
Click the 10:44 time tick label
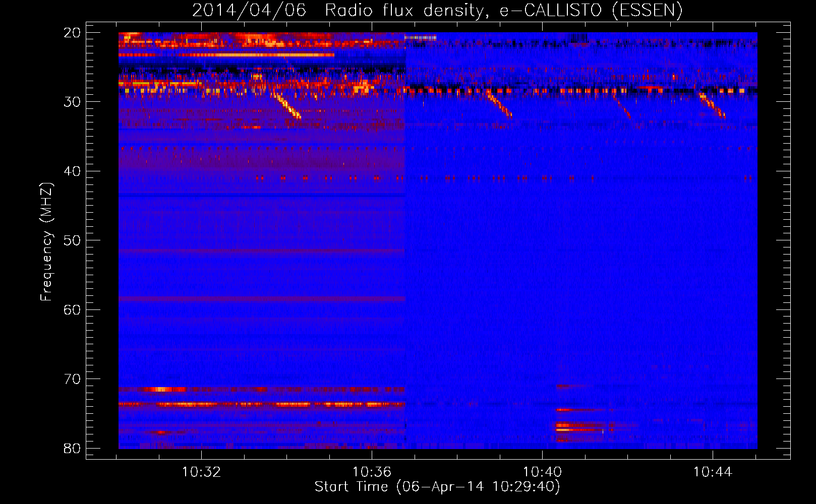pos(713,472)
